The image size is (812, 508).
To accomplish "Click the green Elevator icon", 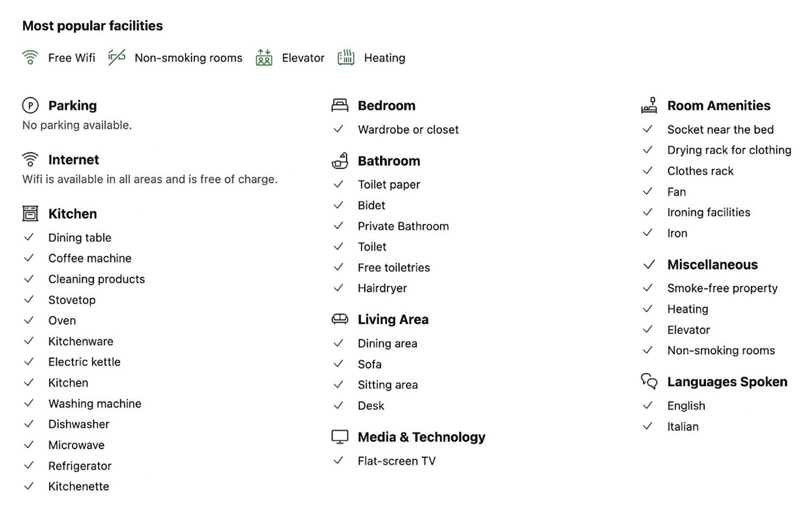I will click(264, 57).
